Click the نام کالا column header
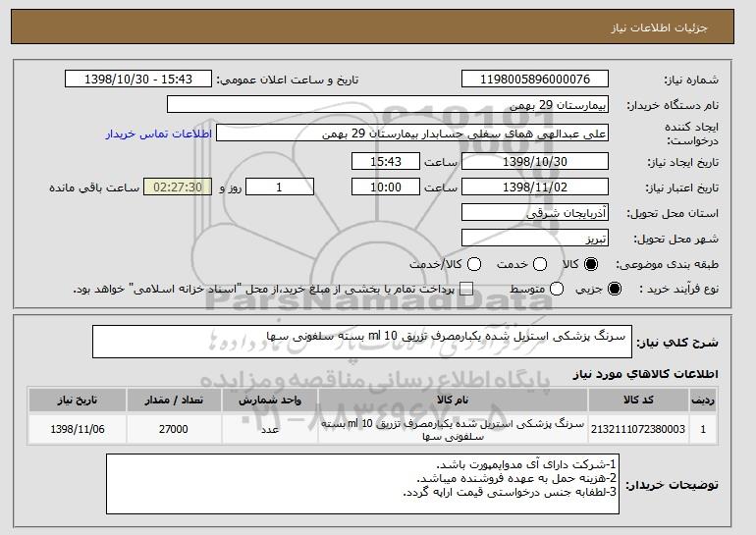This screenshot has height=535, width=756. (453, 401)
